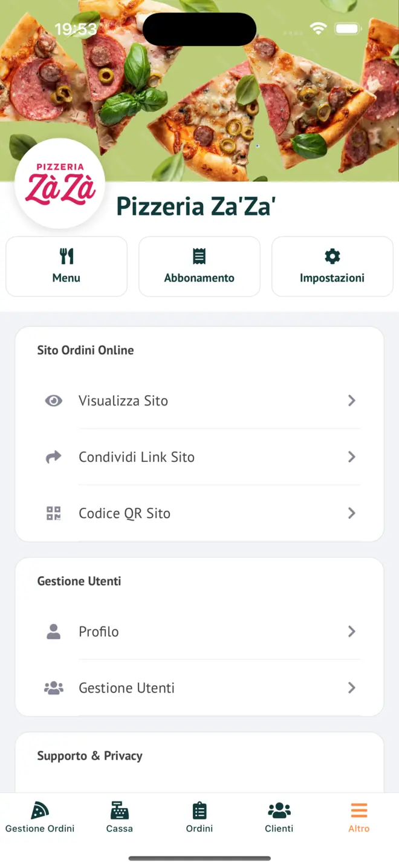Open Impostazioni gear icon
This screenshot has width=399, height=868.
coord(332,257)
